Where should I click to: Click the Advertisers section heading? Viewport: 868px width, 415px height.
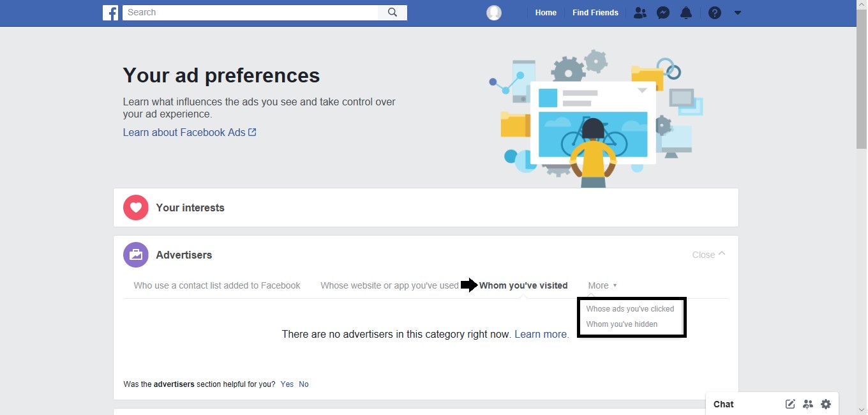(x=184, y=255)
